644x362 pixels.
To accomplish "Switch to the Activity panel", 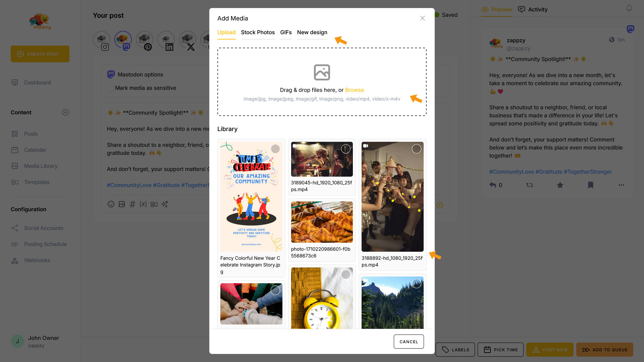I will [533, 9].
